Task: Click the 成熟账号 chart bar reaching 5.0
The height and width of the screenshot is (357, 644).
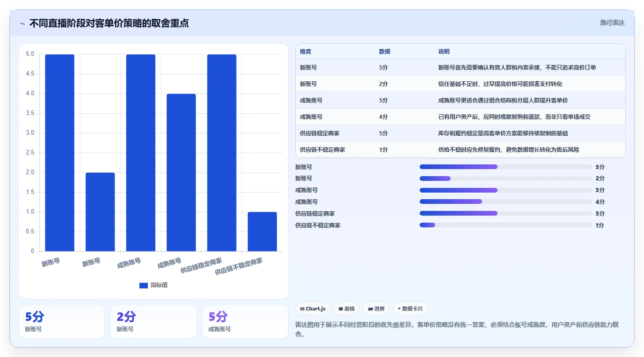Action: pos(141,153)
